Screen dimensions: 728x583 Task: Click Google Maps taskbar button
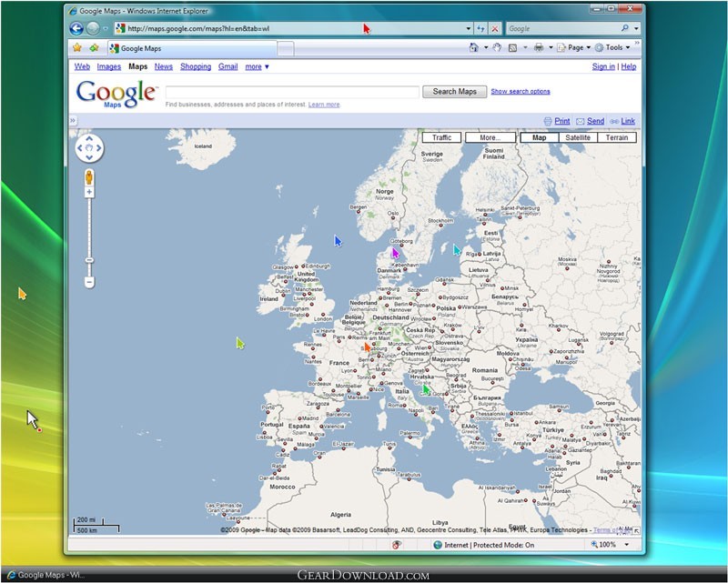[45, 575]
